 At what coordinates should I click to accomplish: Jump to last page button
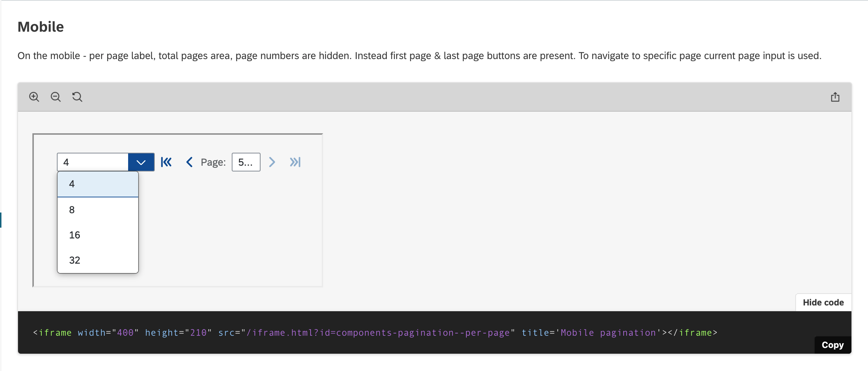click(295, 162)
